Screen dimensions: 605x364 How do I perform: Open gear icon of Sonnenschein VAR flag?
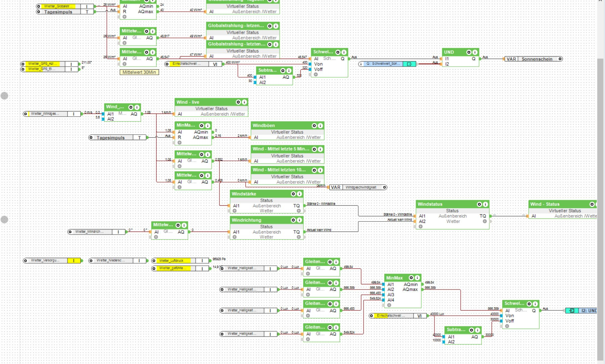point(560,59)
